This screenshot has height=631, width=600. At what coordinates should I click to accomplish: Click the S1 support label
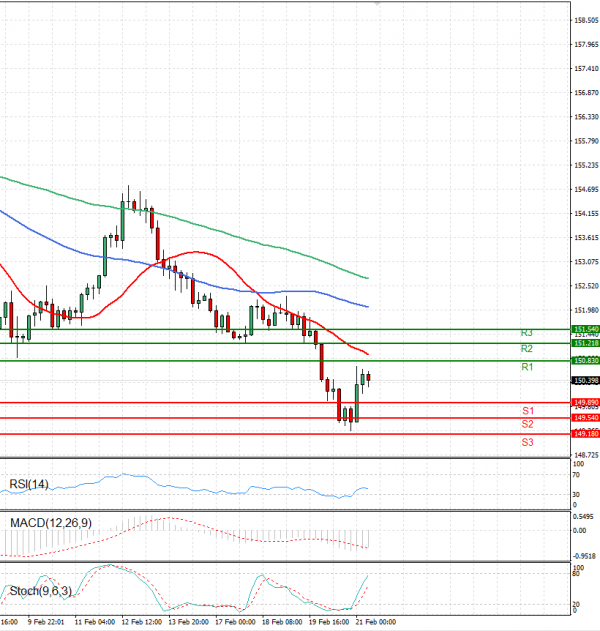tap(528, 411)
